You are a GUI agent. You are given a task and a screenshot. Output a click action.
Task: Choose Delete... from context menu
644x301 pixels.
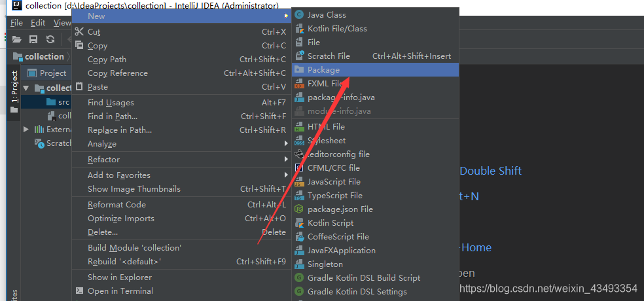pos(181,232)
